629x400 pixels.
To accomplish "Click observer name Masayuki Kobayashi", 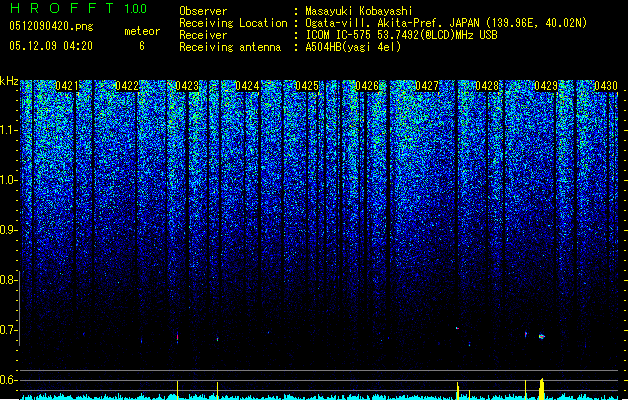I will pos(359,11).
